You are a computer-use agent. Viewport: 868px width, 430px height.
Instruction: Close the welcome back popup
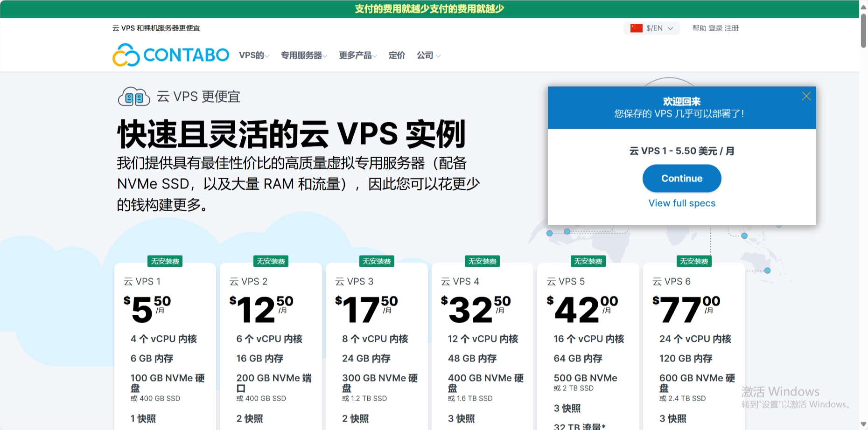tap(806, 96)
